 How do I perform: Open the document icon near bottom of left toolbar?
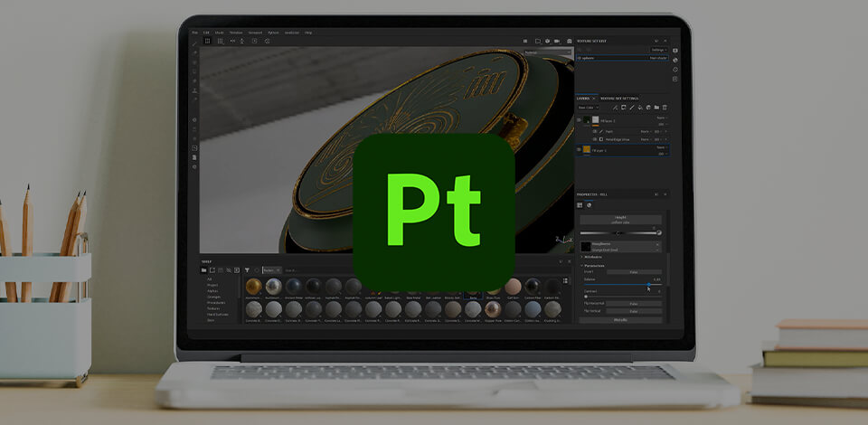click(x=195, y=157)
